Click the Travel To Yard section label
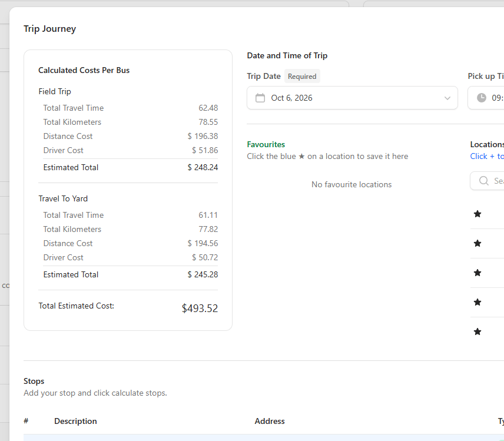The image size is (504, 441). click(x=63, y=198)
